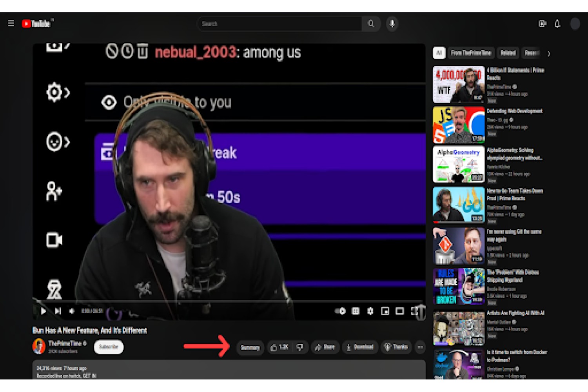Image resolution: width=588 pixels, height=392 pixels.
Task: Open the Create video icon
Action: (543, 24)
